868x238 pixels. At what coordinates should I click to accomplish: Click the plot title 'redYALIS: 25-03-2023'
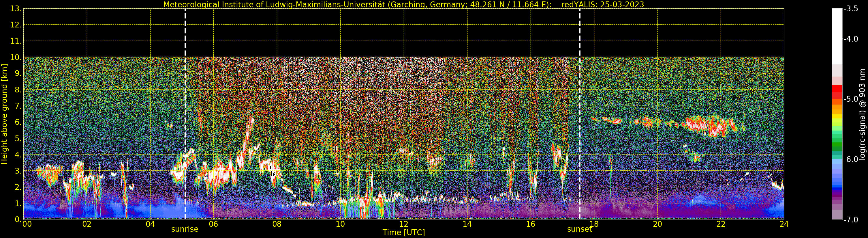tap(602, 4)
